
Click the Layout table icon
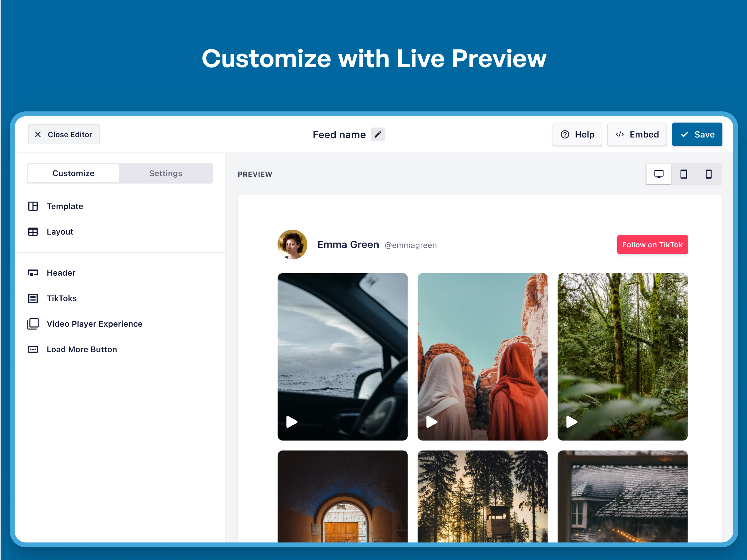33,232
